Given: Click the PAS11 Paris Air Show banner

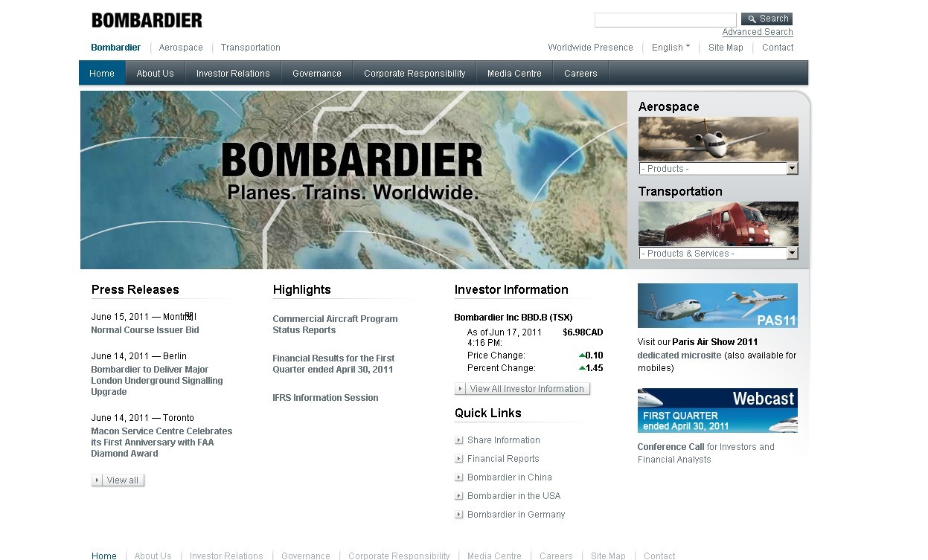Looking at the screenshot, I should pyautogui.click(x=717, y=306).
